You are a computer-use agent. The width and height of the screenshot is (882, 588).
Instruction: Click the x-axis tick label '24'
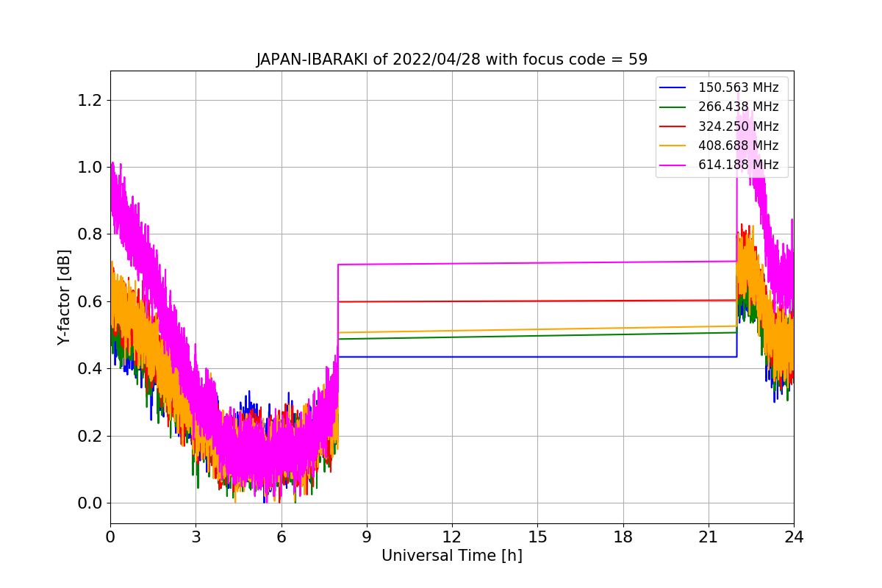click(x=794, y=537)
